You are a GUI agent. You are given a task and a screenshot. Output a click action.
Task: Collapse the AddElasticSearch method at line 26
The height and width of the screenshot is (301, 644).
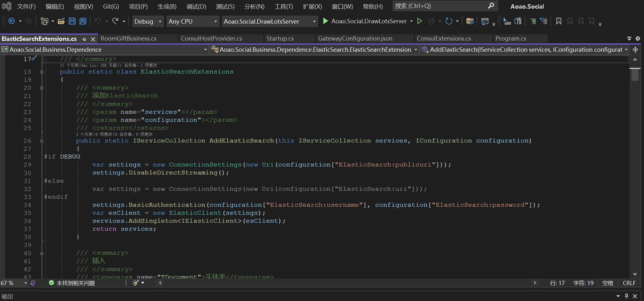(42, 141)
